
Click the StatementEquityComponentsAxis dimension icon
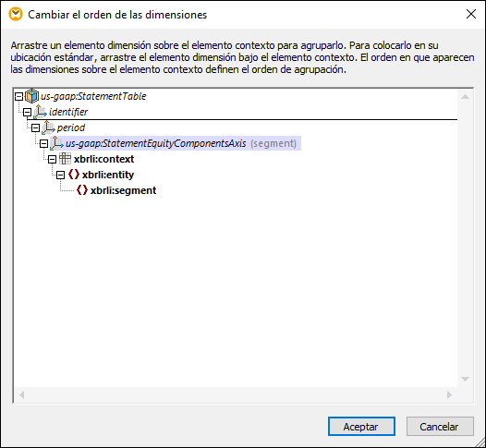point(56,143)
